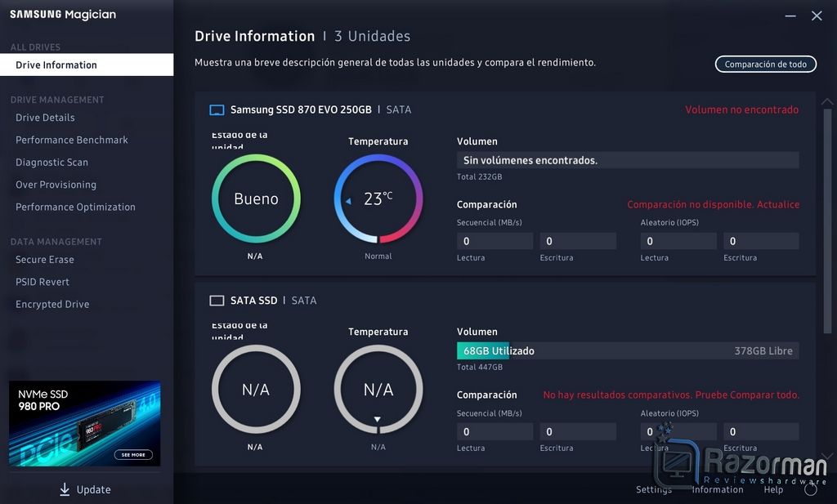Click the Bueno drive health gauge
This screenshot has height=504, width=837.
point(256,198)
